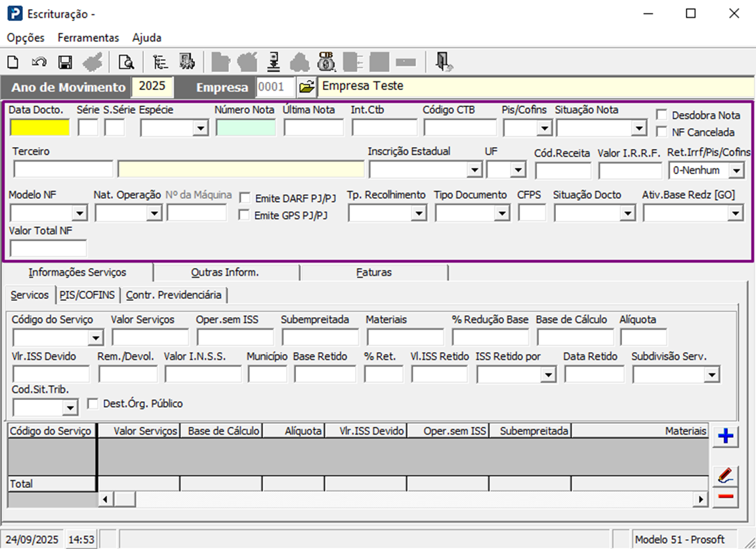The height and width of the screenshot is (549, 756).
Task: Click the CTB money bag icon
Action: click(x=326, y=62)
